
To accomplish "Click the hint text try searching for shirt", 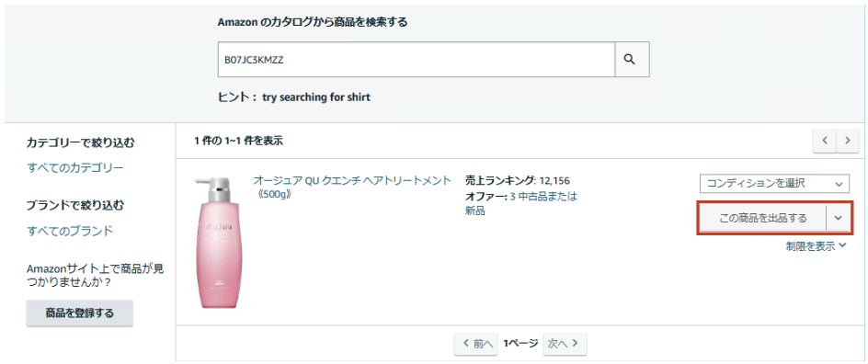I will [316, 97].
